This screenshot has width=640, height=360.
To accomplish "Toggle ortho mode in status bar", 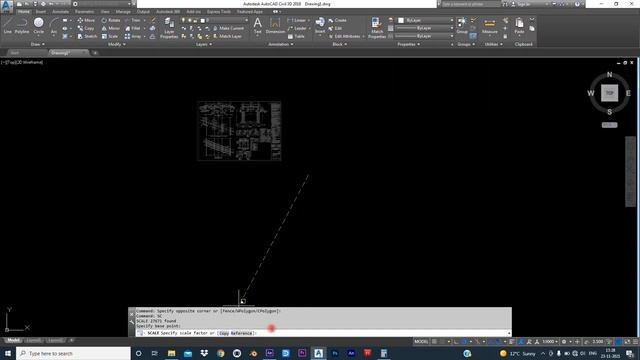I will [x=456, y=342].
